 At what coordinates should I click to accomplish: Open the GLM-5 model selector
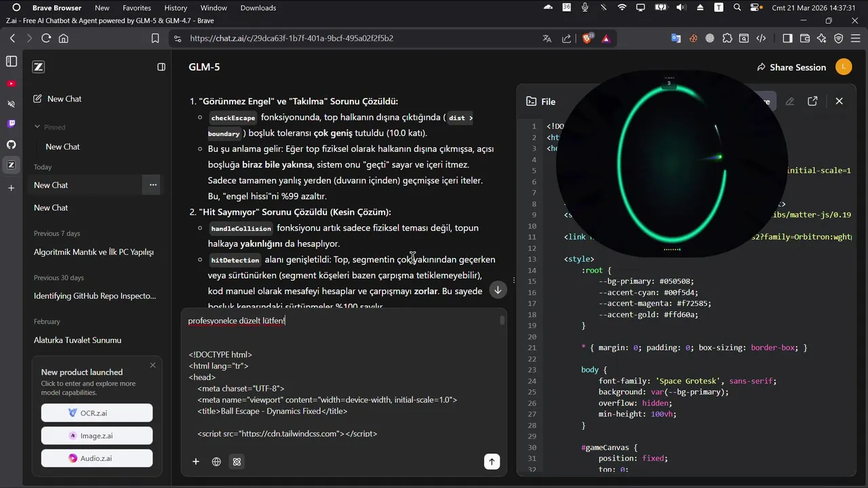coord(204,67)
